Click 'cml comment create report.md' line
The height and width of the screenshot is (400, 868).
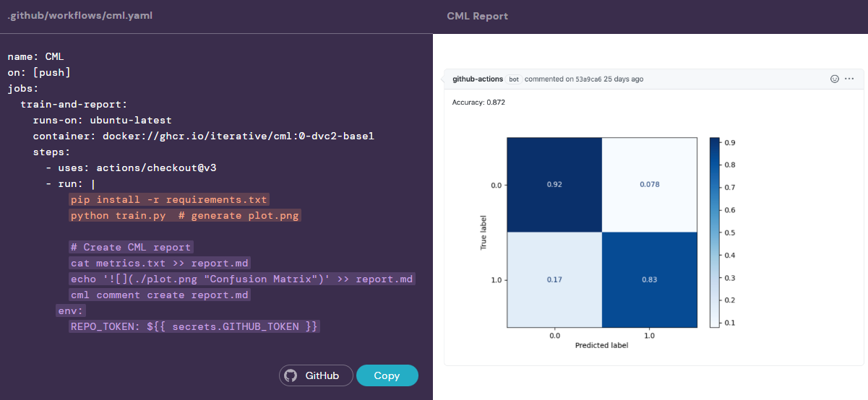pyautogui.click(x=160, y=295)
